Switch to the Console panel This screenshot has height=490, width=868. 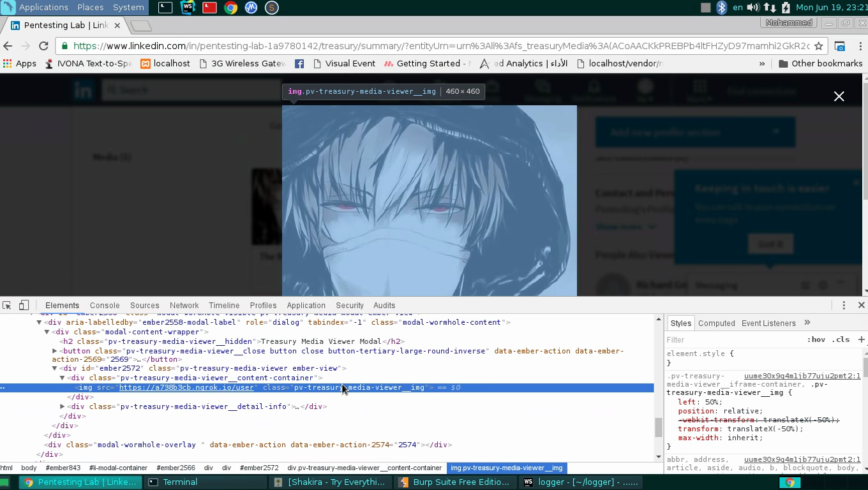coord(105,306)
